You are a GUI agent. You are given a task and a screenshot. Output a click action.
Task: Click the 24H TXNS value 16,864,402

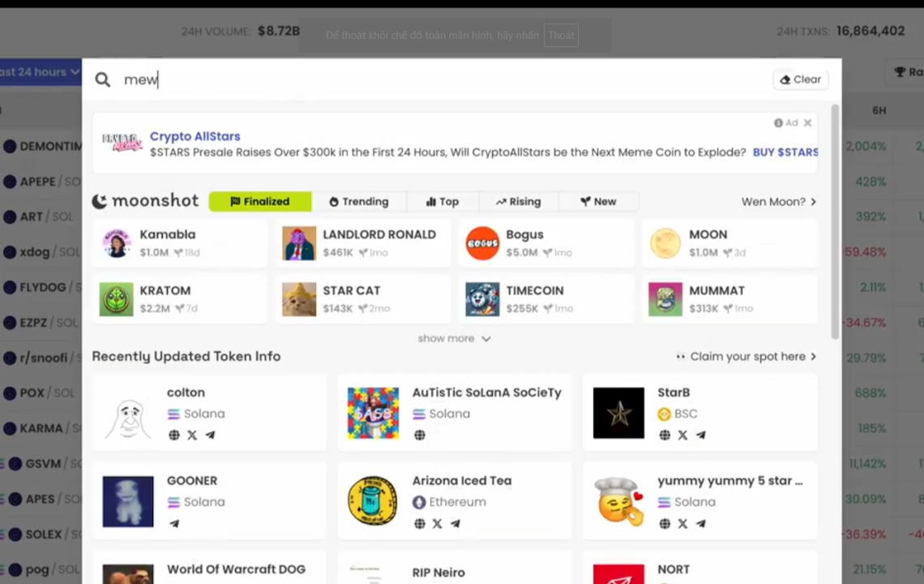tap(871, 31)
